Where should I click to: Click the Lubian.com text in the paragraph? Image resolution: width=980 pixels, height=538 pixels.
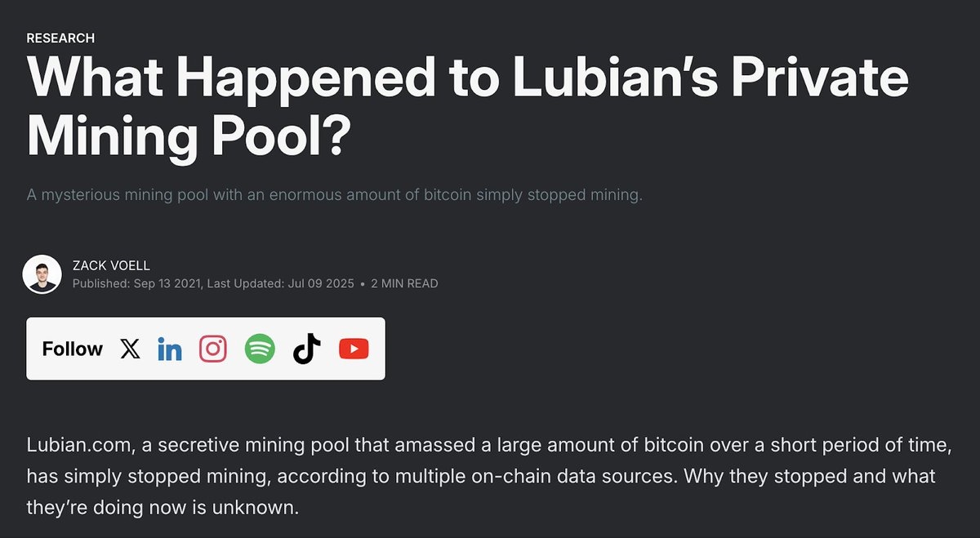(x=73, y=445)
